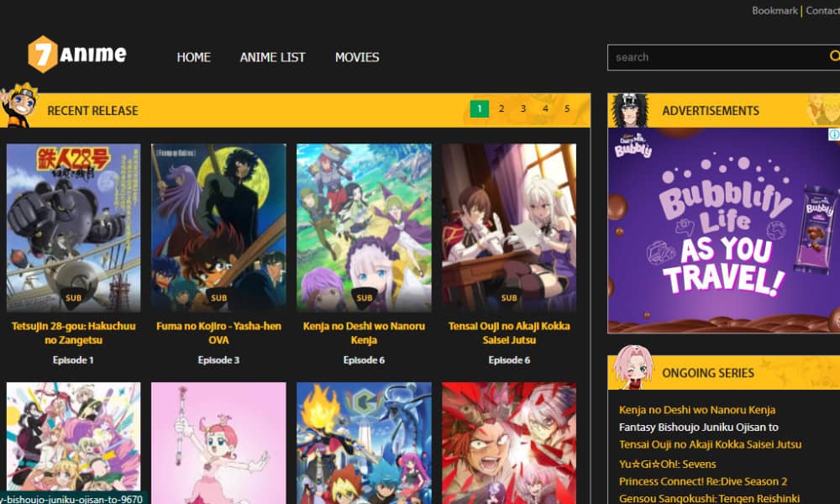Click Episode 3 under Fuma no Kojiro
Image resolution: width=840 pixels, height=504 pixels.
(218, 360)
